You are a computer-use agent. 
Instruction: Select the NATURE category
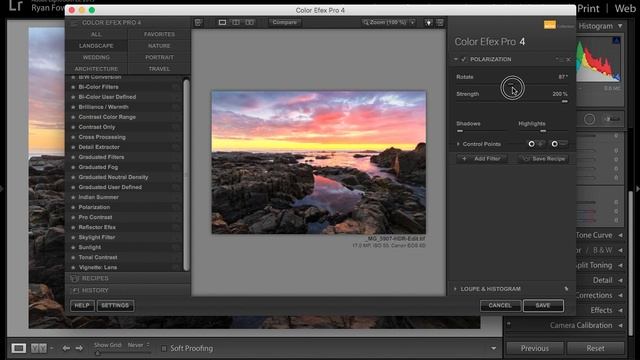pos(159,46)
